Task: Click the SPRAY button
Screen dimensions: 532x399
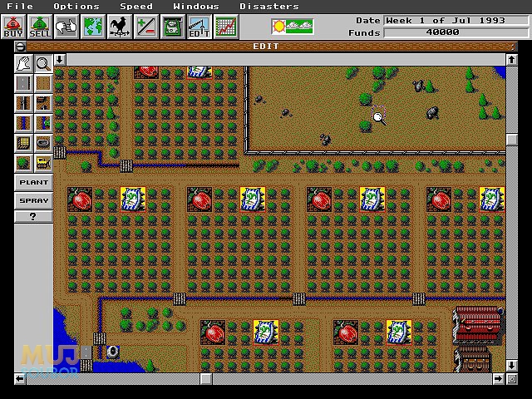Action: (33, 200)
